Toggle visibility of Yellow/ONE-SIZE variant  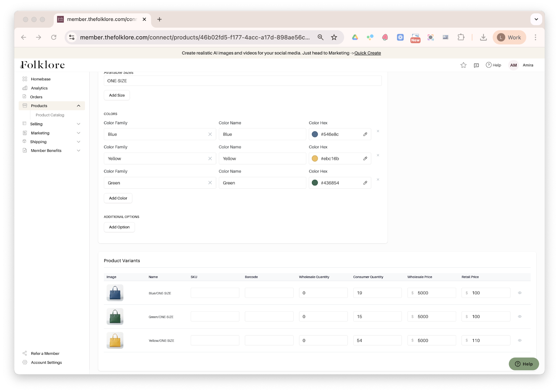click(520, 340)
